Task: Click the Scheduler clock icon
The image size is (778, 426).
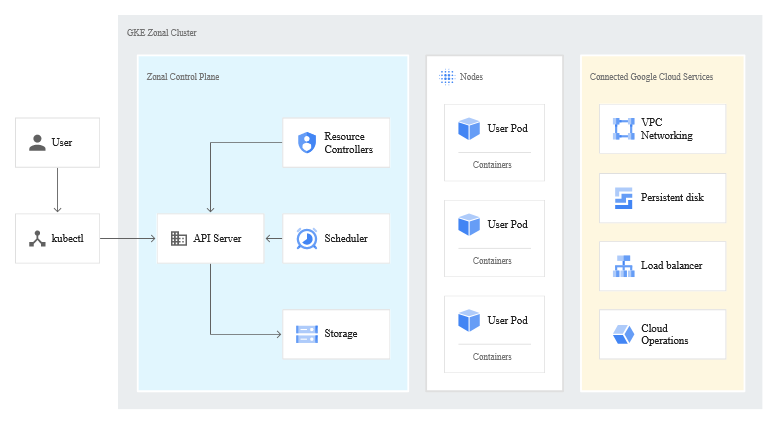Action: pyautogui.click(x=307, y=239)
